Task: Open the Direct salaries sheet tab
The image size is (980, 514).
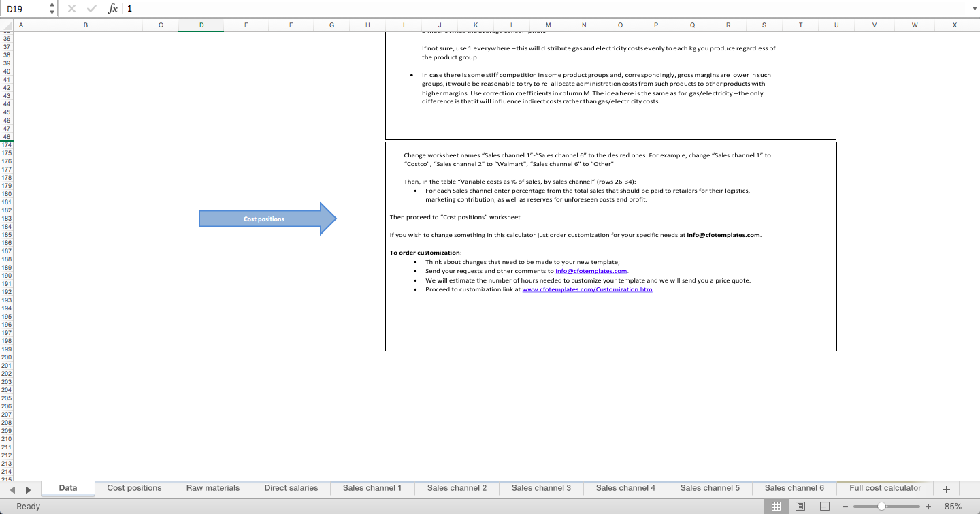Action: 291,488
